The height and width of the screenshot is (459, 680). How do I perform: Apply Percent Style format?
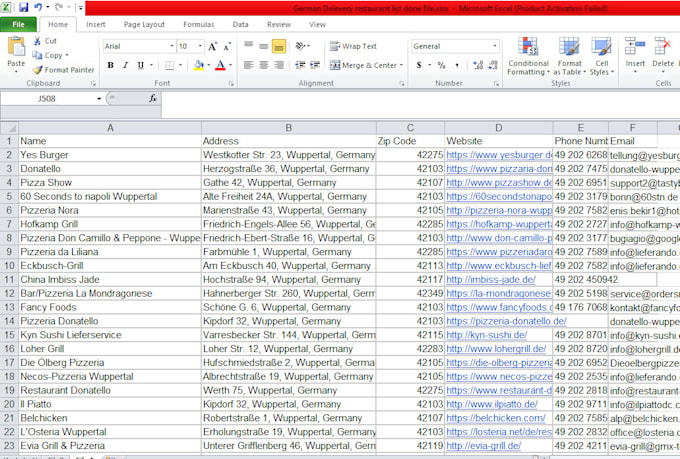click(x=441, y=65)
